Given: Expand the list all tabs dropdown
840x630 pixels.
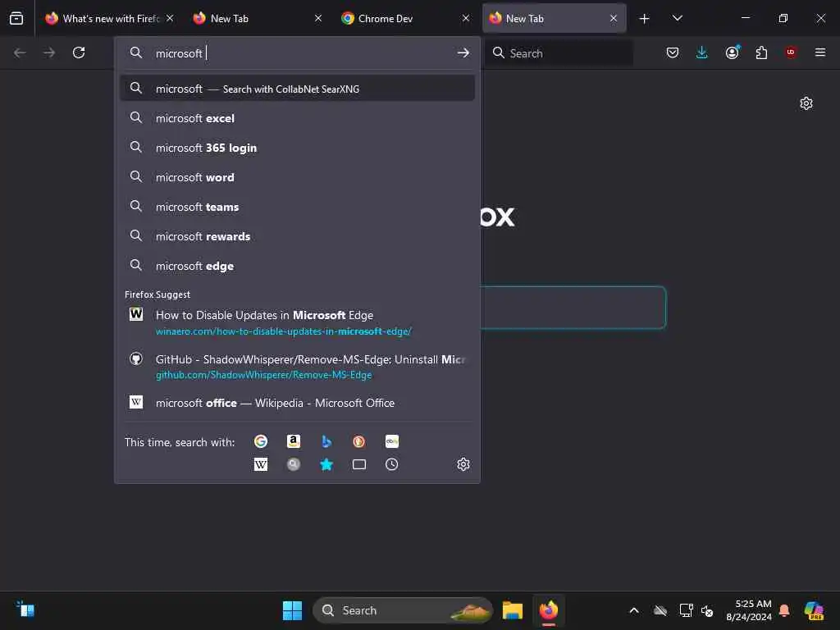Looking at the screenshot, I should point(677,19).
